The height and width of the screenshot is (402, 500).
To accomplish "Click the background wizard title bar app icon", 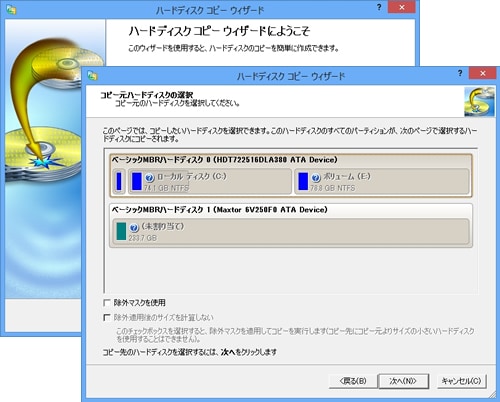I will 11,10.
